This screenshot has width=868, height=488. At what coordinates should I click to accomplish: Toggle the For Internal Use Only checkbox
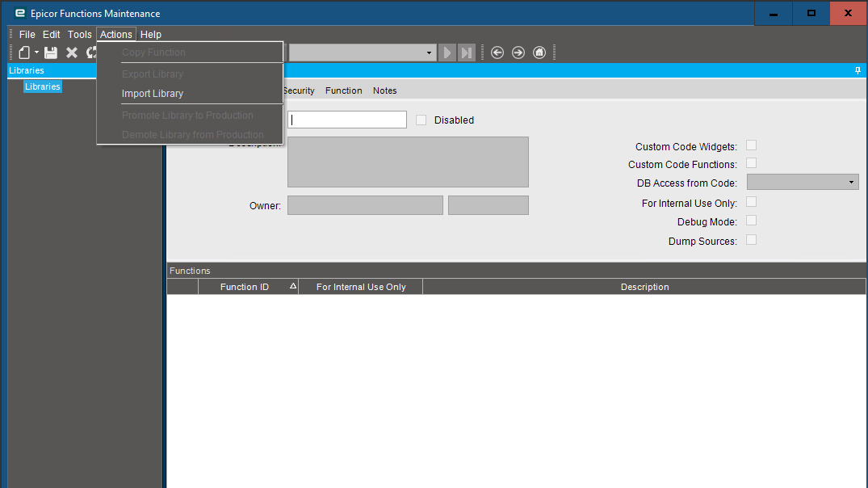[x=751, y=202]
